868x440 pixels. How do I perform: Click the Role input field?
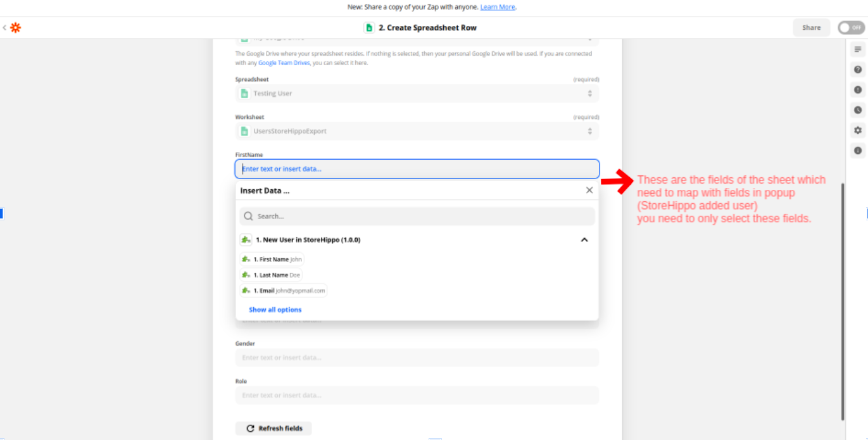pyautogui.click(x=417, y=395)
